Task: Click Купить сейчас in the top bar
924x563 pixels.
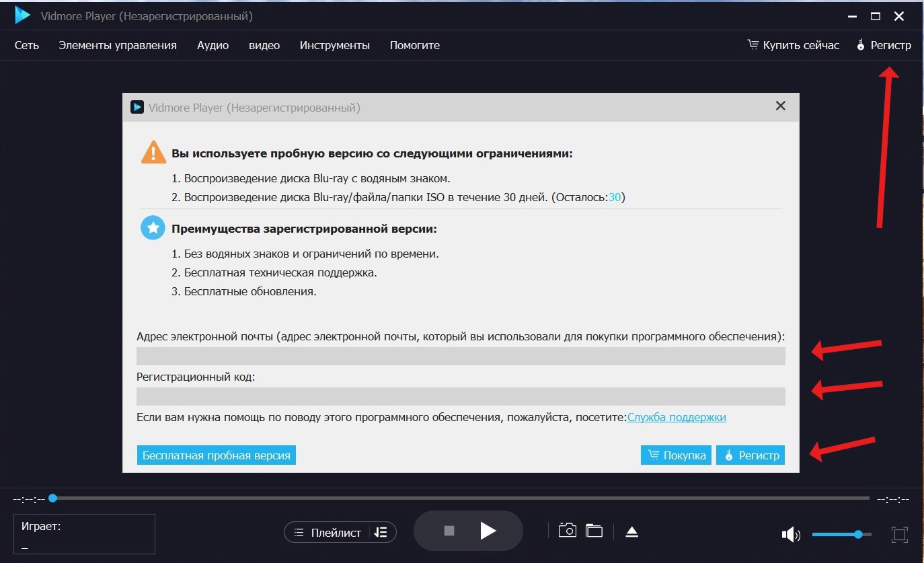Action: coord(794,45)
